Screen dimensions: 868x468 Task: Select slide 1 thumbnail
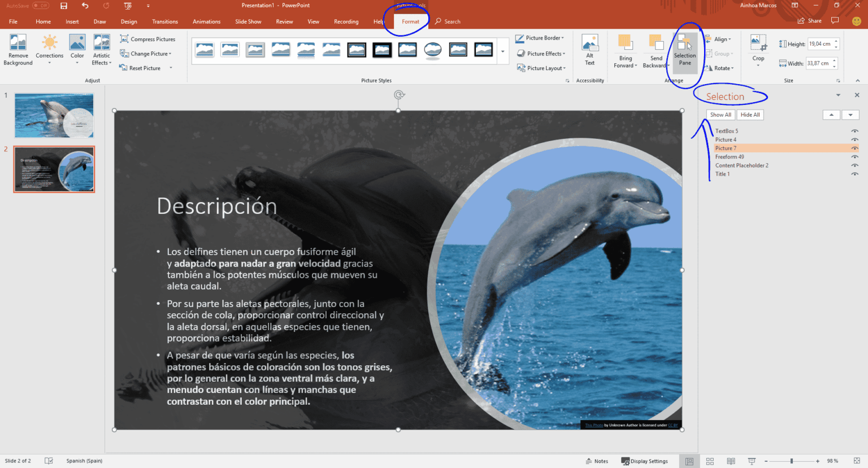pos(54,116)
